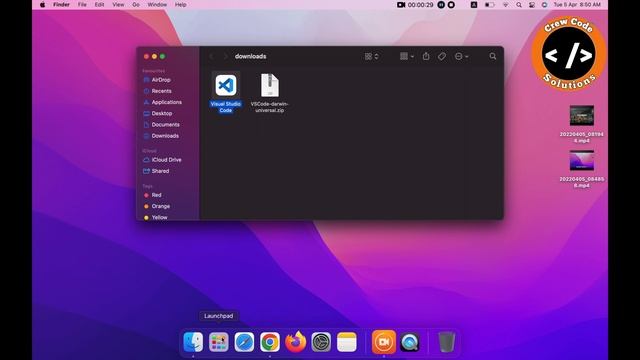640x360 pixels.
Task: Open QuickTime Player from the Dock
Action: click(x=409, y=342)
